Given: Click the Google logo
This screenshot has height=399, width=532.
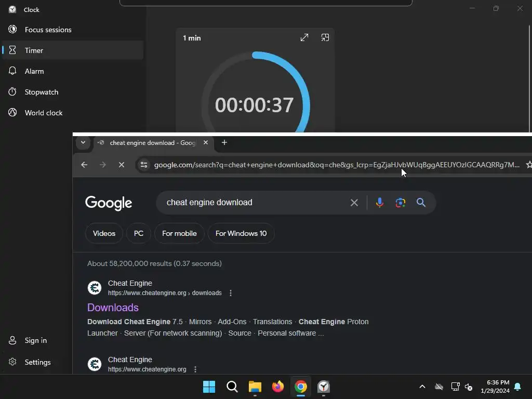Looking at the screenshot, I should click(109, 203).
